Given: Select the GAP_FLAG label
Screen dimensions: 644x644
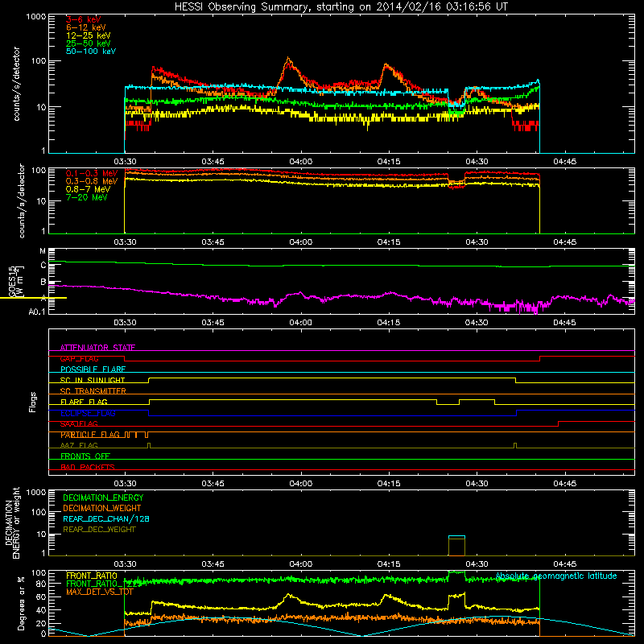Looking at the screenshot, I should [x=79, y=358].
